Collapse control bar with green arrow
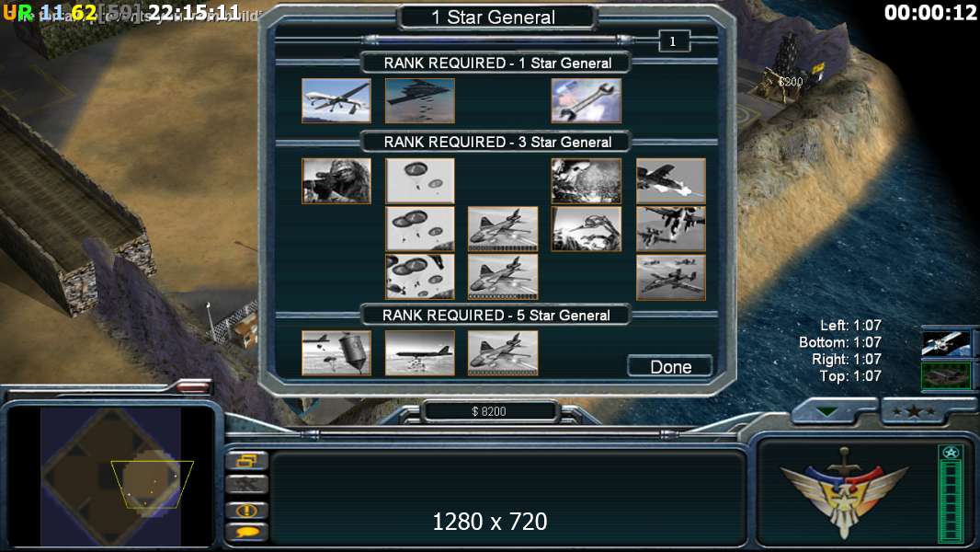The height and width of the screenshot is (552, 980). [x=826, y=411]
